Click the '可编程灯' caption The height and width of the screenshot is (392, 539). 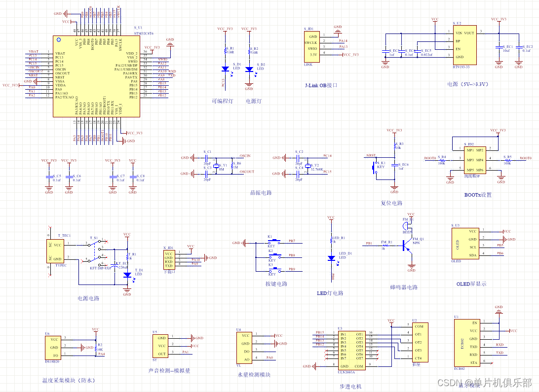(223, 101)
